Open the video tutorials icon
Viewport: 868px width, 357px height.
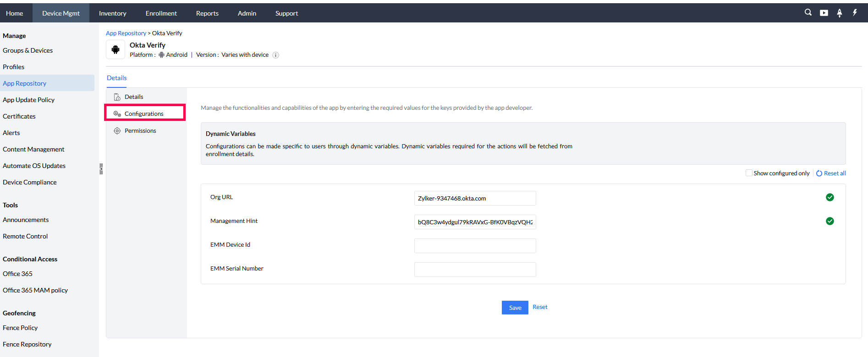point(824,13)
